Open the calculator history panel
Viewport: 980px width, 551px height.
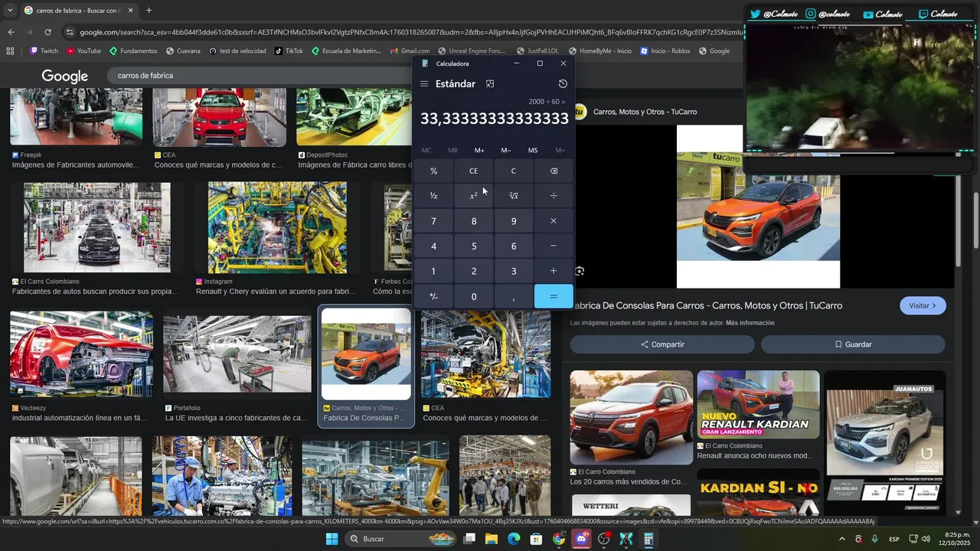[x=563, y=84]
